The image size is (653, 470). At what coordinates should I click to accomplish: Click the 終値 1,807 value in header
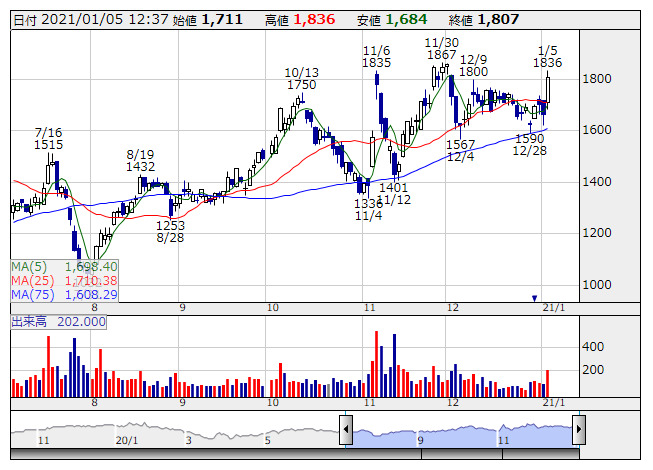(497, 20)
